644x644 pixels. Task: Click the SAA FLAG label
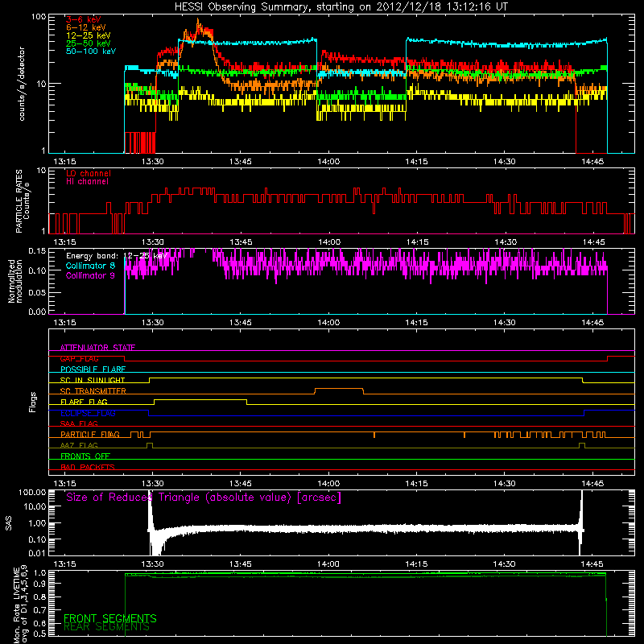pyautogui.click(x=79, y=424)
